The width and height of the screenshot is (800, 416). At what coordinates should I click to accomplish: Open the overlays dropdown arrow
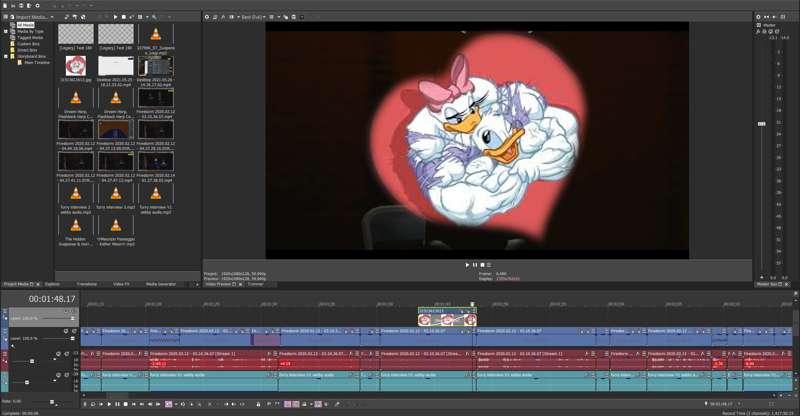click(279, 17)
